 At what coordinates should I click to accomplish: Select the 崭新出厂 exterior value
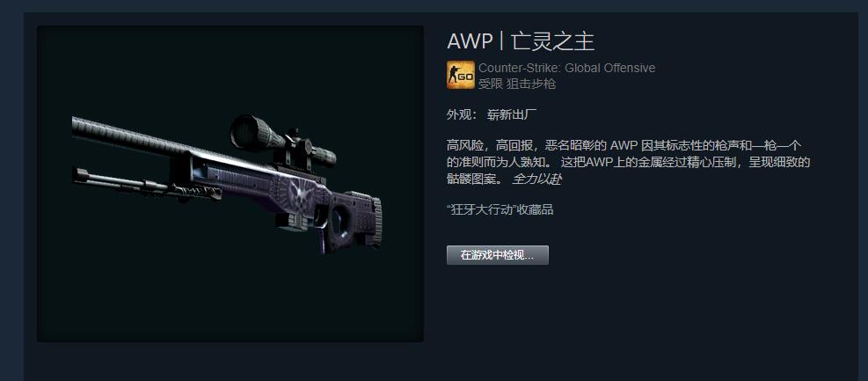point(512,115)
